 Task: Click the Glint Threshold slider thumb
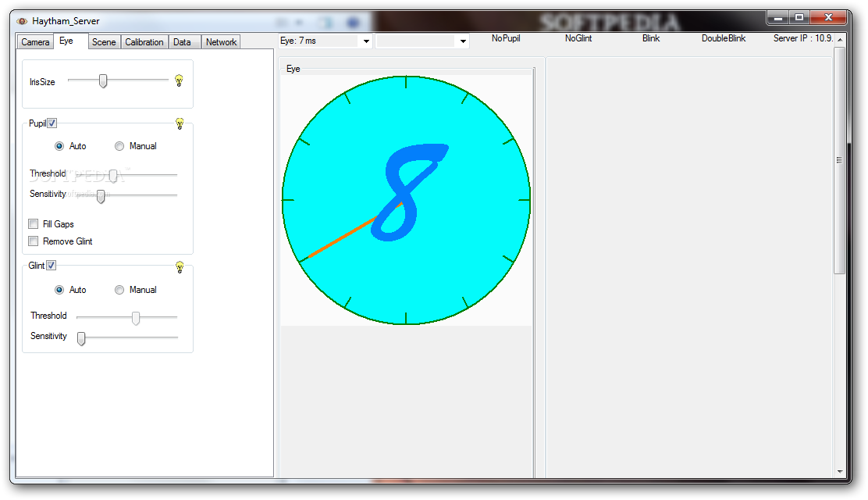(x=136, y=318)
